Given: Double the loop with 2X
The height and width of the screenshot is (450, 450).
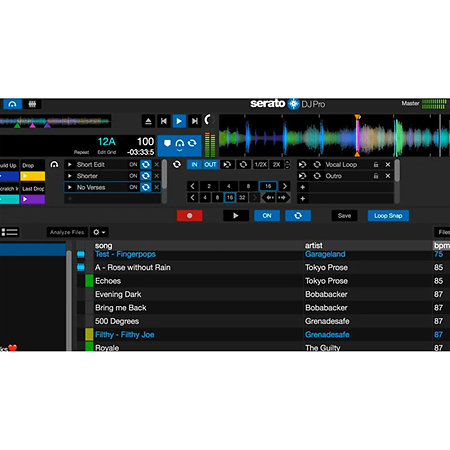Looking at the screenshot, I should click(276, 165).
